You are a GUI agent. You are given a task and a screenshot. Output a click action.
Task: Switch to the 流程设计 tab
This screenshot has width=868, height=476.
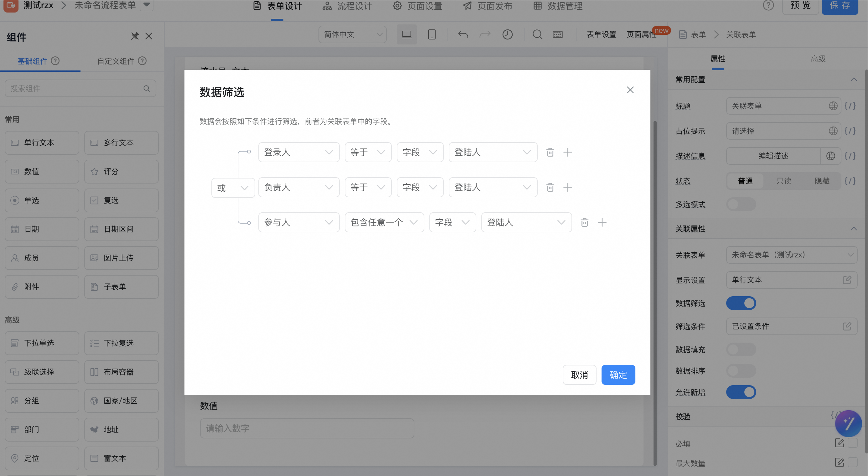pyautogui.click(x=347, y=6)
